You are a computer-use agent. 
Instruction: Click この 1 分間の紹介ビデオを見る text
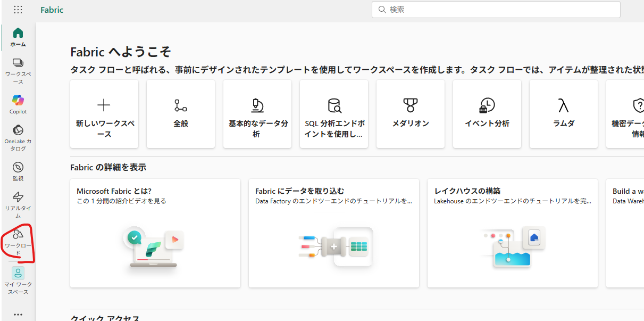tap(122, 201)
